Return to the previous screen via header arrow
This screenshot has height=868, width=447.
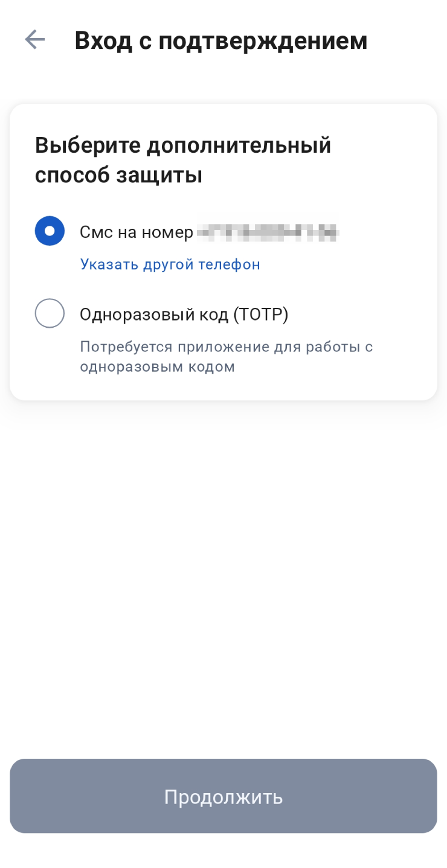(x=35, y=40)
